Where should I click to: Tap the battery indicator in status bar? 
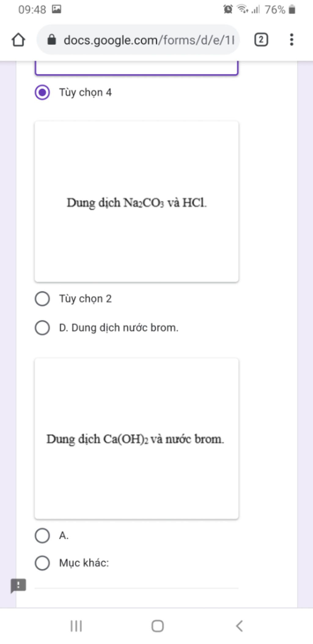[292, 9]
